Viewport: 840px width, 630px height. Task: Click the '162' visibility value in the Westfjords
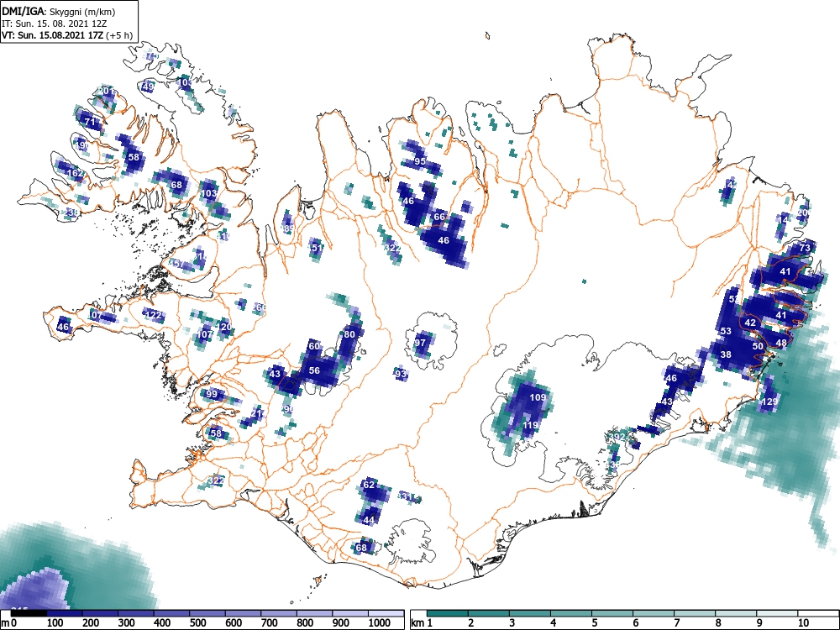coord(76,173)
